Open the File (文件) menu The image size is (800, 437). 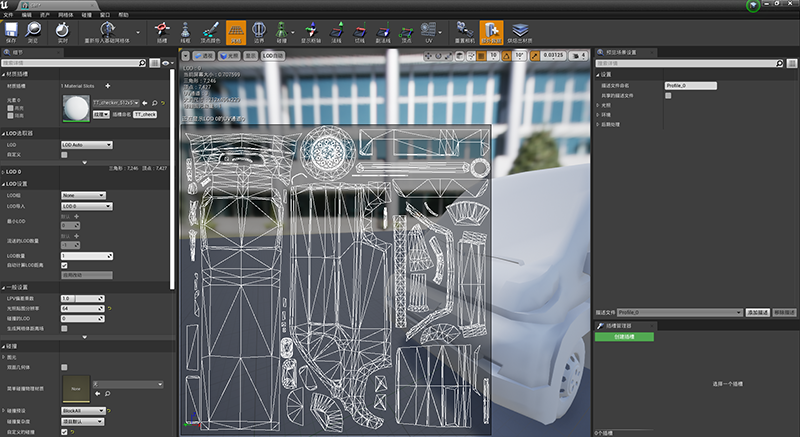pos(10,16)
